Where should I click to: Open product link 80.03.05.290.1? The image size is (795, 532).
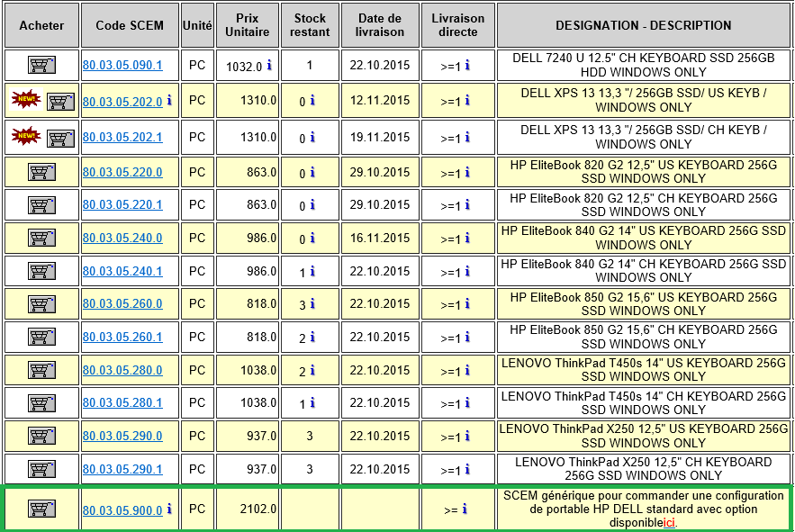122,469
